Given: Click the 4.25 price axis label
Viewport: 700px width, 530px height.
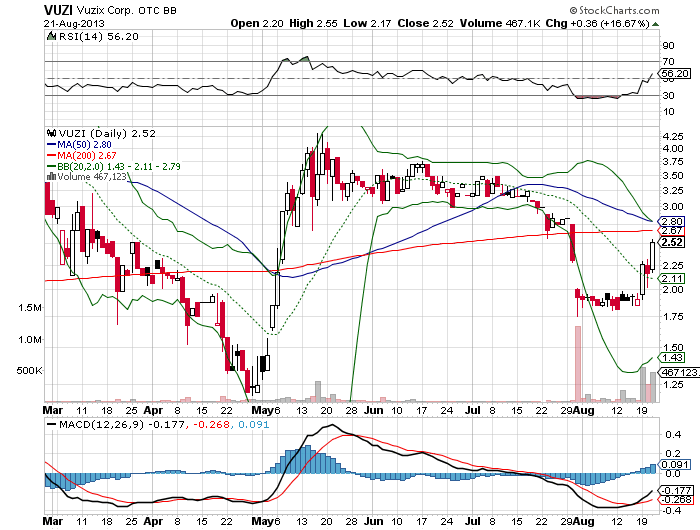Looking at the screenshot, I should tap(673, 137).
